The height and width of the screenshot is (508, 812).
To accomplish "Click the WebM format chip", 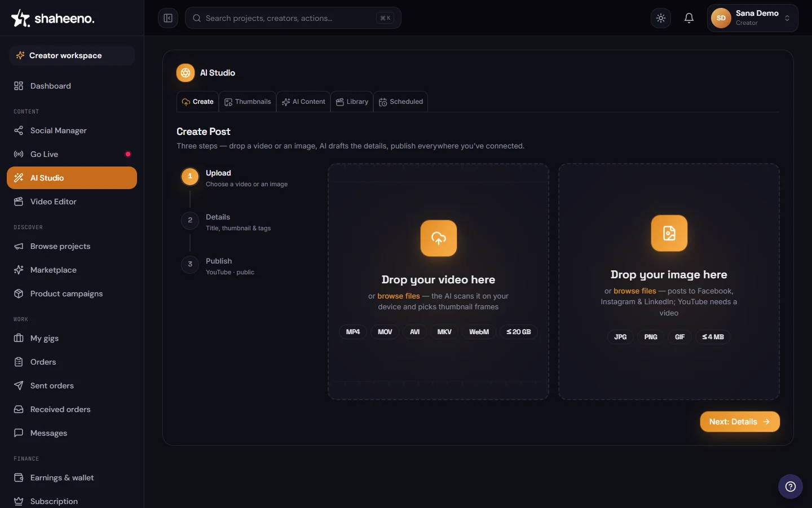I will pyautogui.click(x=479, y=332).
